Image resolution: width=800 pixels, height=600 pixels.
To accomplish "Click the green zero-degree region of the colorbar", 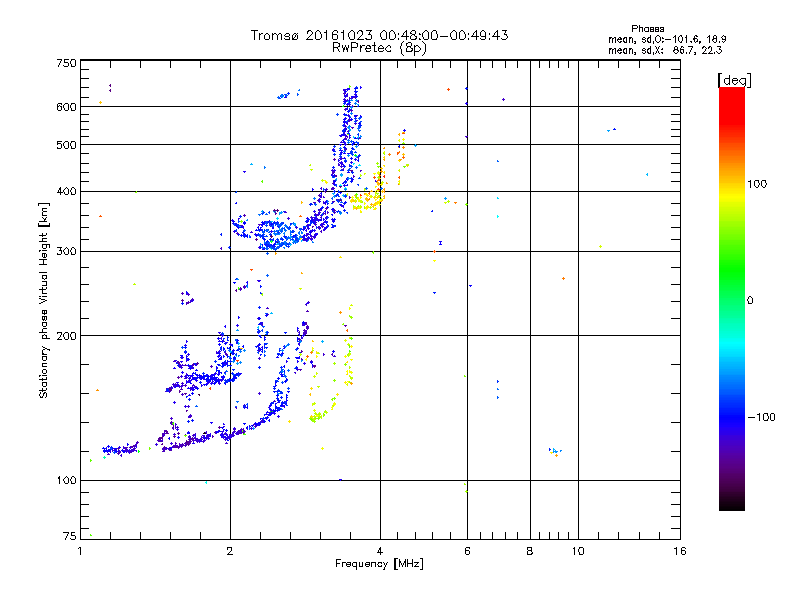I will (x=732, y=299).
